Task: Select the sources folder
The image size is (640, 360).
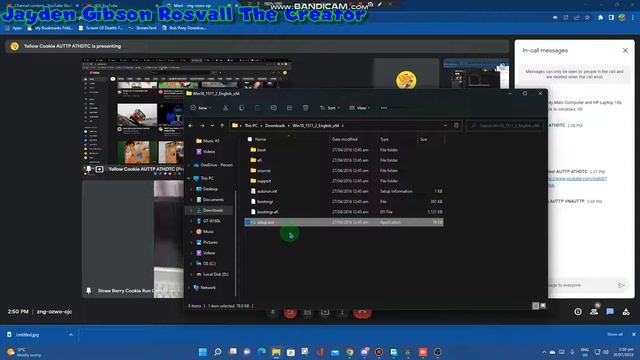Action: click(x=264, y=171)
